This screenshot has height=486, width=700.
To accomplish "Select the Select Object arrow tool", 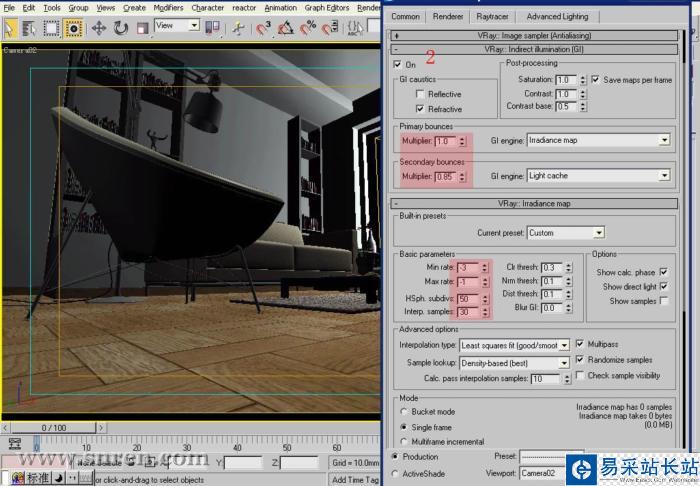I will (x=9, y=29).
